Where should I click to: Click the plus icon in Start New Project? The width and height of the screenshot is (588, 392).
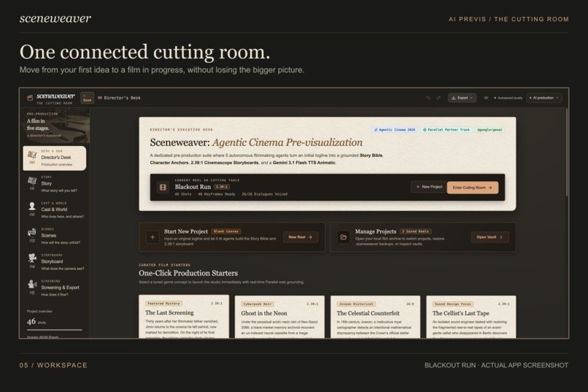(152, 237)
